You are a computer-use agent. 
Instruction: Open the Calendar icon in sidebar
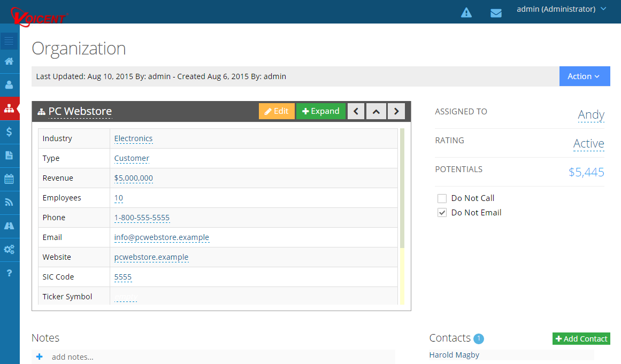[10, 179]
